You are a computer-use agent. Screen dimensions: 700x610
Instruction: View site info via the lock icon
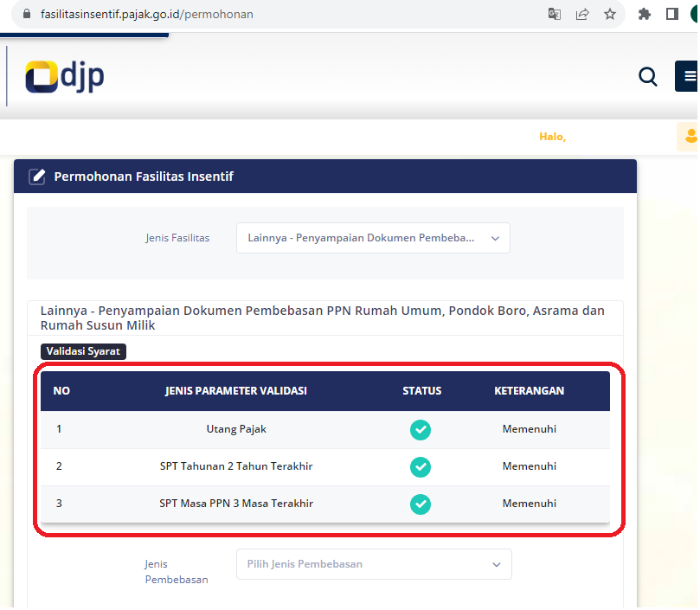(24, 14)
